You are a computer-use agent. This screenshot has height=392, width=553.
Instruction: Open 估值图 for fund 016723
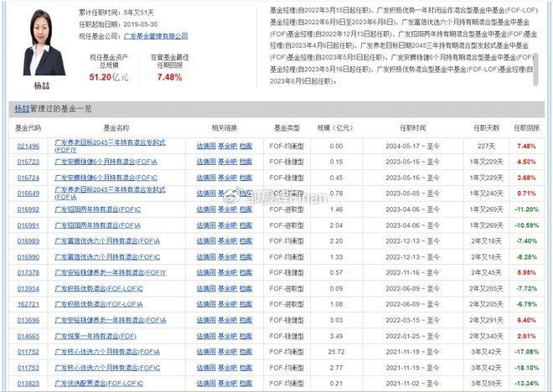coord(206,162)
